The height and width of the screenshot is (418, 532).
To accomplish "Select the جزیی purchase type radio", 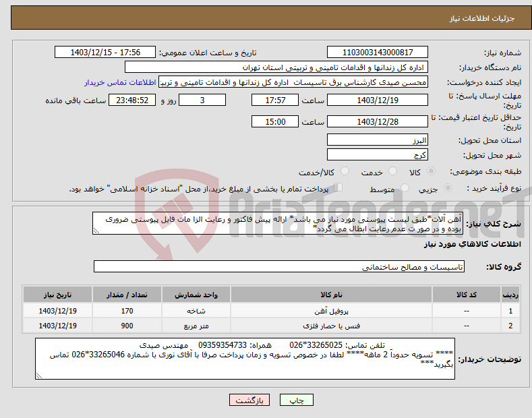I will (x=448, y=188).
